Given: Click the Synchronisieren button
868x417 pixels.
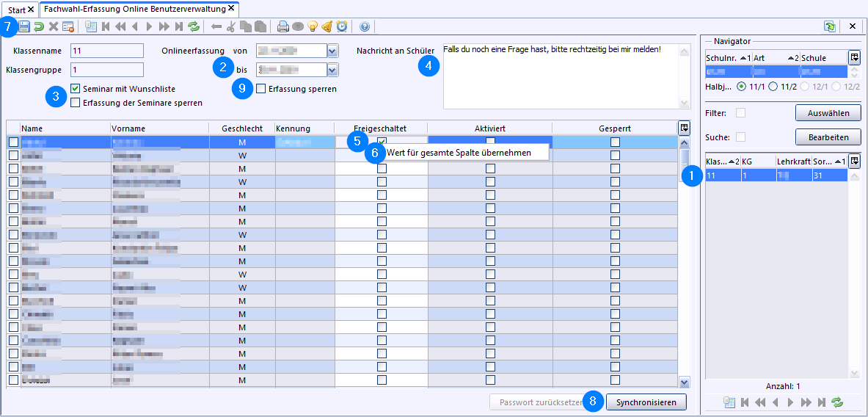Looking at the screenshot, I should pyautogui.click(x=646, y=402).
